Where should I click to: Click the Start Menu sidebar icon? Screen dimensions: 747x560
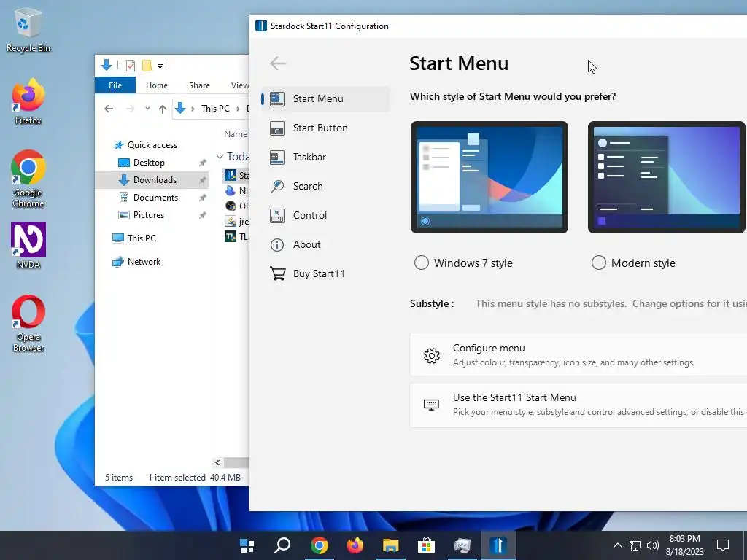[x=277, y=98]
